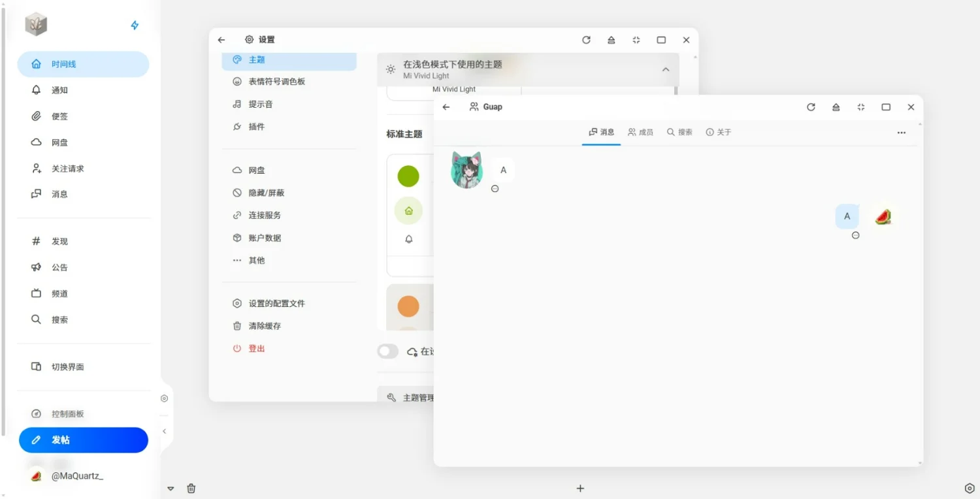Image resolution: width=980 pixels, height=499 pixels.
Task: Open @MaQuartz_ account menu
Action: pyautogui.click(x=67, y=475)
